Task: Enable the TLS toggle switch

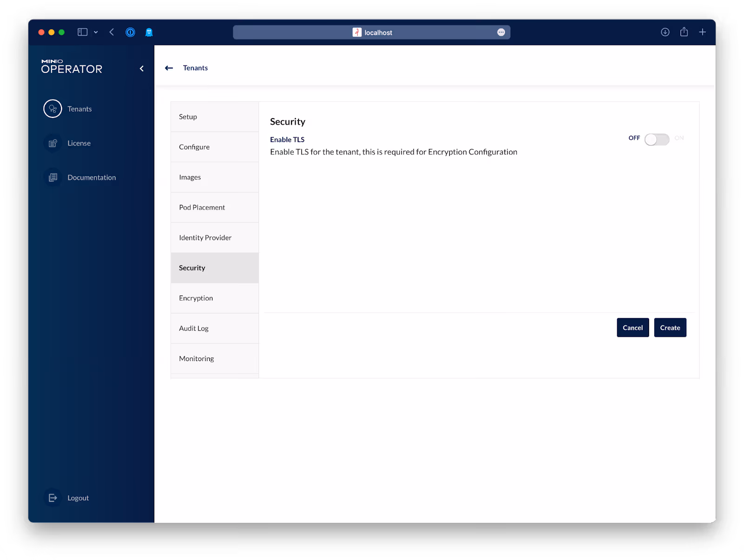Action: (x=657, y=139)
